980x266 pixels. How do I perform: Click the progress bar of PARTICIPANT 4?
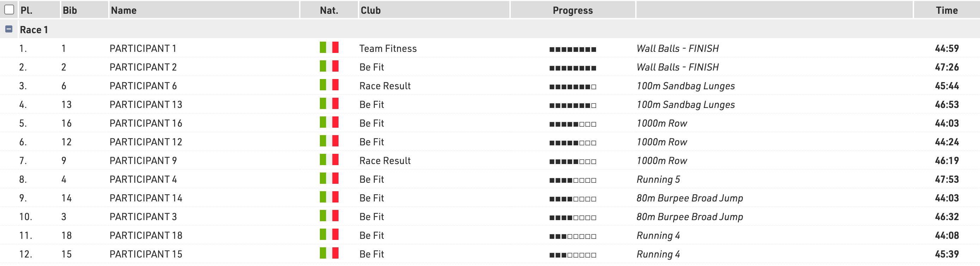coord(572,180)
